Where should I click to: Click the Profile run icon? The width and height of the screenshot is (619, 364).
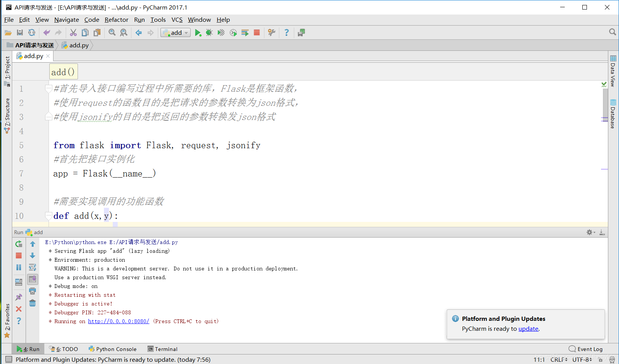point(233,33)
